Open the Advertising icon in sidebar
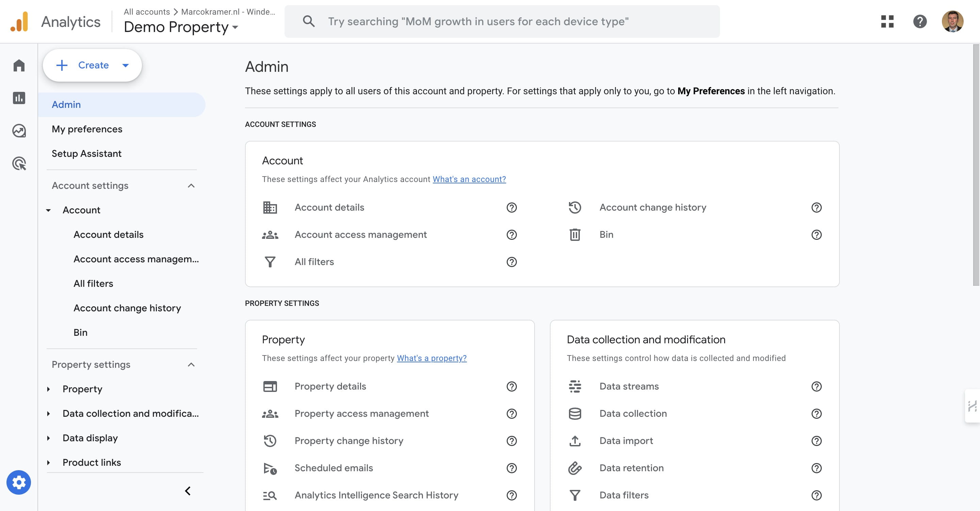Image resolution: width=980 pixels, height=511 pixels. [19, 164]
